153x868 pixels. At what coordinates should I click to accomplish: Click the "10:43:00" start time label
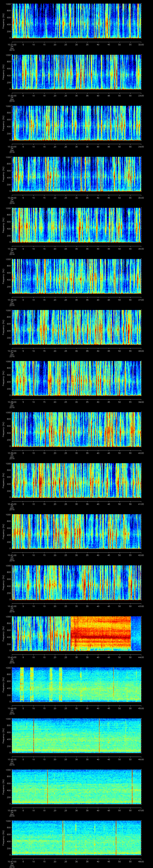12,657
